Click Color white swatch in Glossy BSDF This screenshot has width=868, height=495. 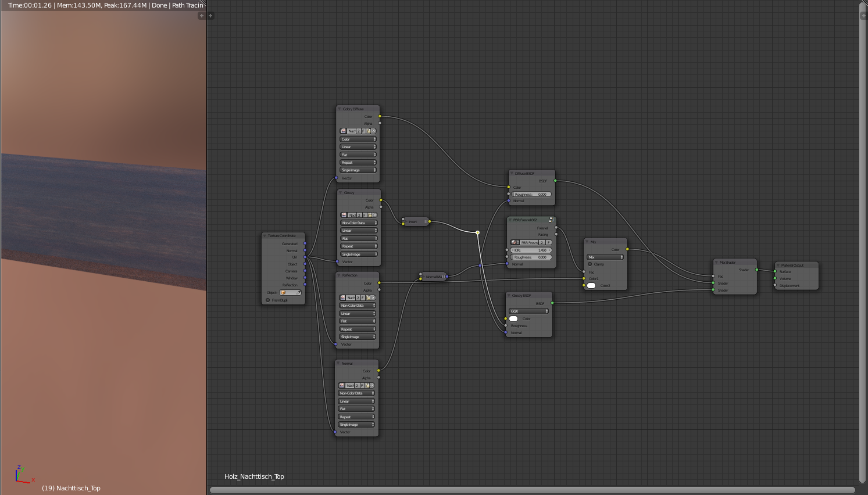click(x=513, y=318)
